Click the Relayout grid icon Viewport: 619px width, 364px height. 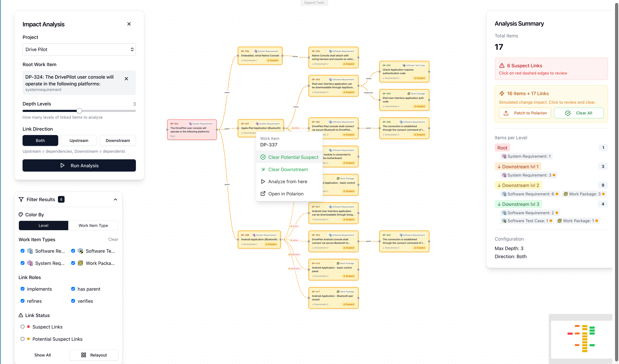84,355
